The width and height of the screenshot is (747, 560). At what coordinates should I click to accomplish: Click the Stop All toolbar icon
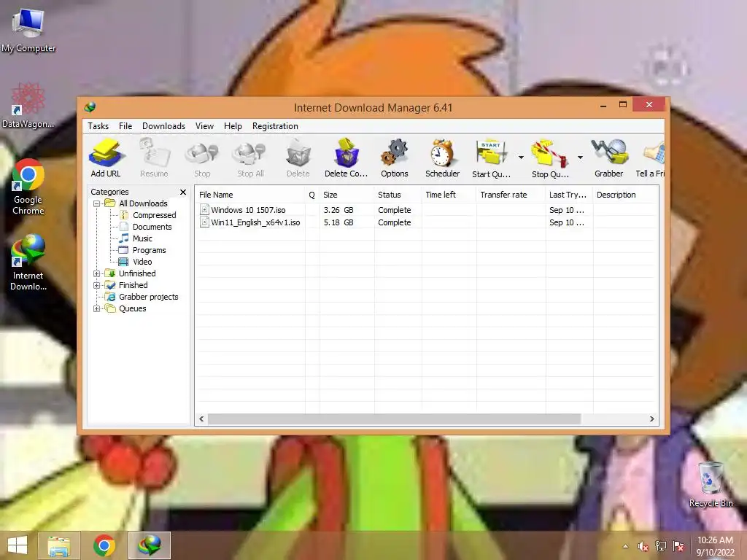tap(250, 158)
